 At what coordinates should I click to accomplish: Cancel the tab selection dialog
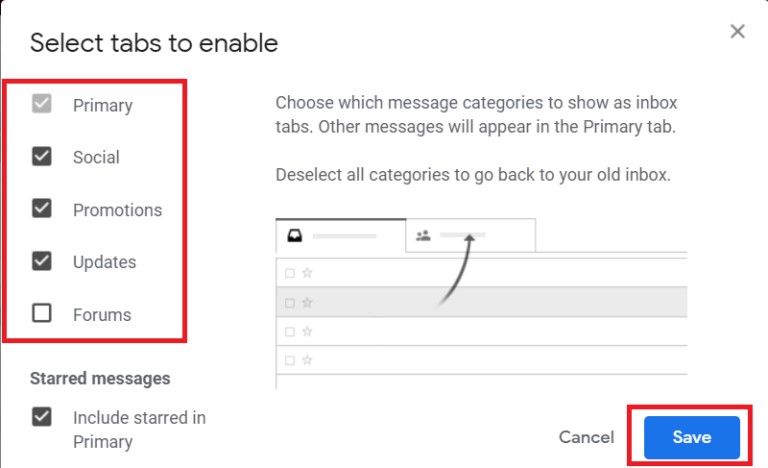click(x=586, y=437)
